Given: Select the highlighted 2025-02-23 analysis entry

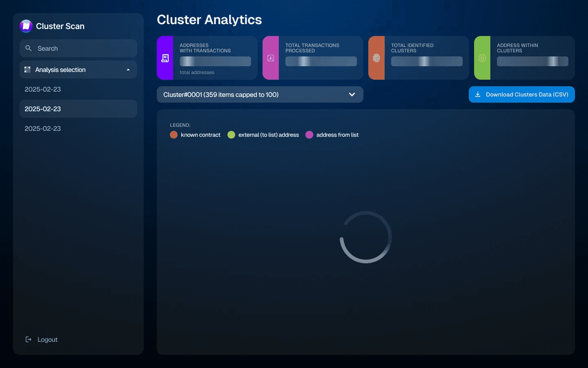Looking at the screenshot, I should pos(43,109).
